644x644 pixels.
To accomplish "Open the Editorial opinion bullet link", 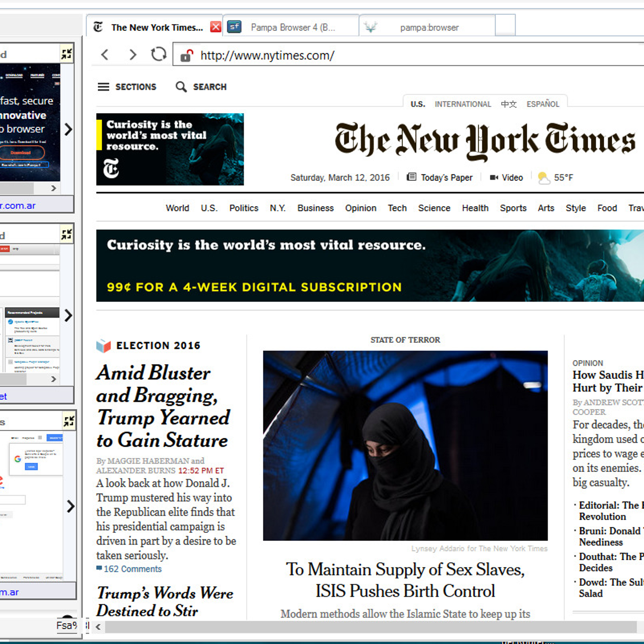I will pyautogui.click(x=611, y=511).
